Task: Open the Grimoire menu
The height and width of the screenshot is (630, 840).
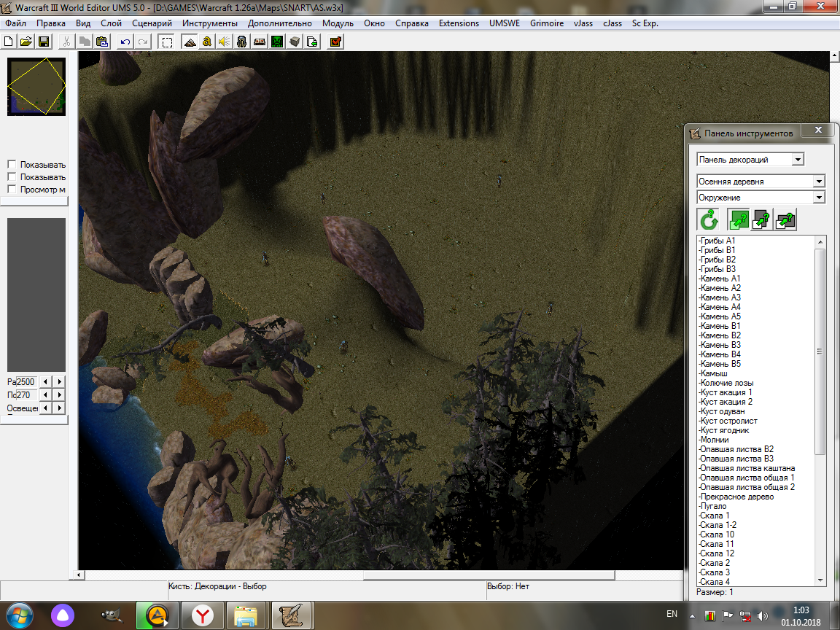Action: tap(546, 23)
